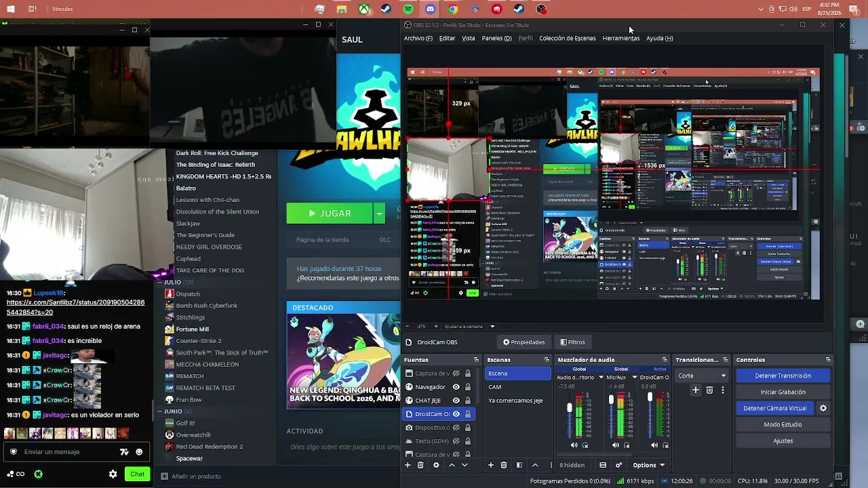Select CAM scene in Escenas list
The image size is (868, 488).
click(x=518, y=387)
